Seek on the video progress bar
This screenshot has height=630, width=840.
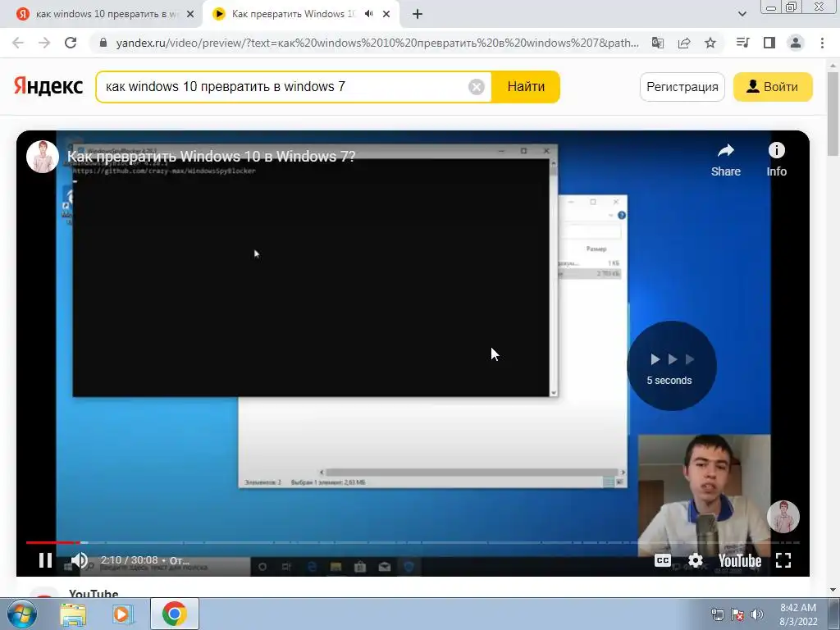point(413,543)
